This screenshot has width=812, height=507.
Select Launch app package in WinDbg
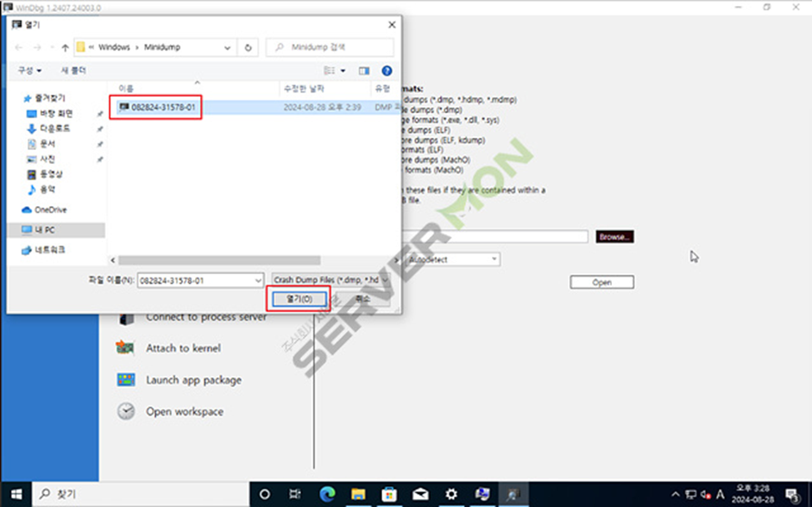coord(193,380)
